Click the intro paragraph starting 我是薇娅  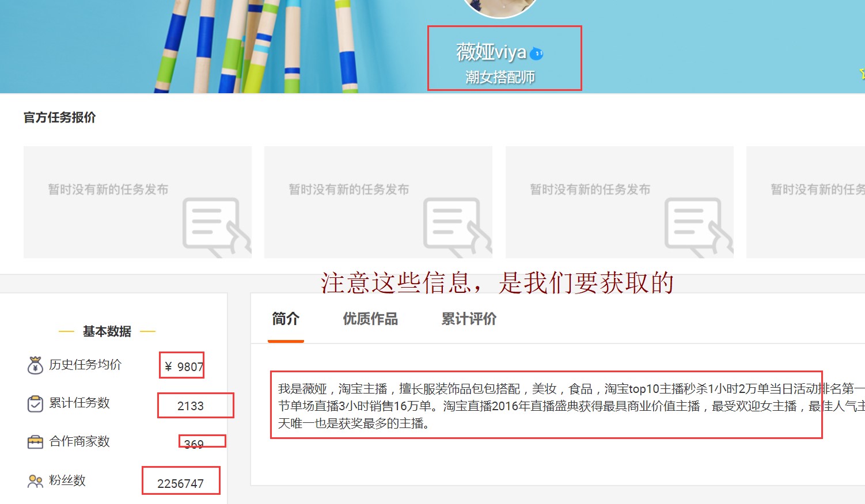coord(571,406)
